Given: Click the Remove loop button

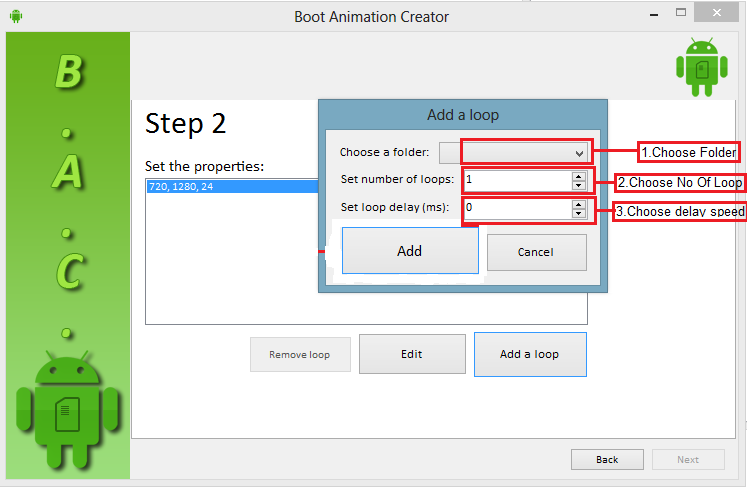Looking at the screenshot, I should point(299,355).
